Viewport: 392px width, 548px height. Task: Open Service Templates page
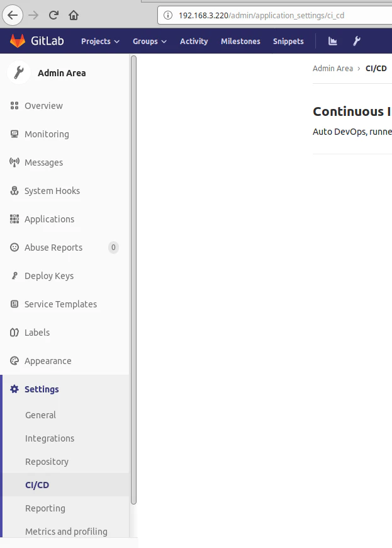pyautogui.click(x=60, y=304)
